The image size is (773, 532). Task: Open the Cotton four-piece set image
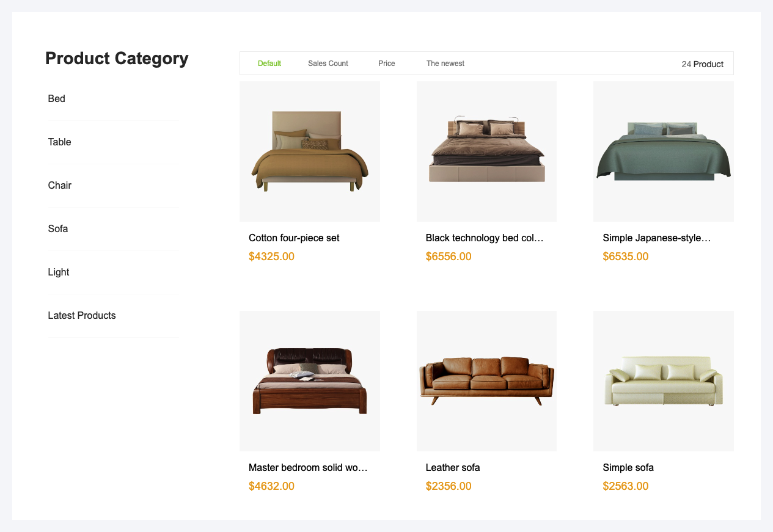tap(310, 151)
